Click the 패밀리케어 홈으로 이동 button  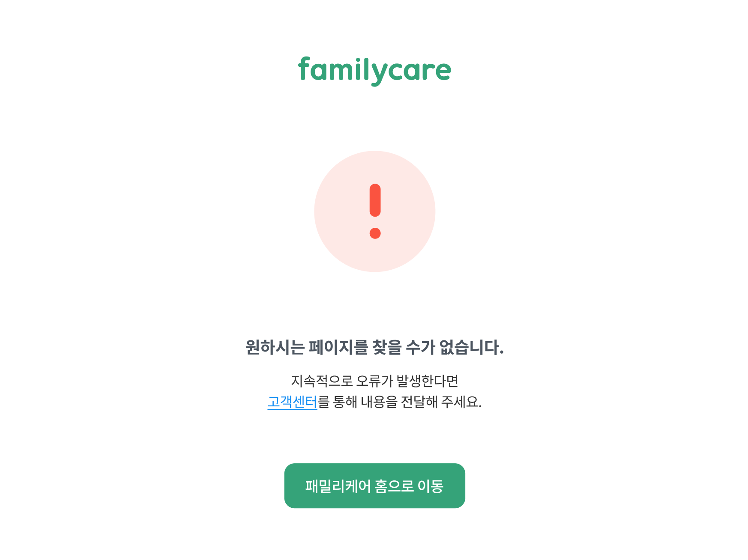(374, 486)
